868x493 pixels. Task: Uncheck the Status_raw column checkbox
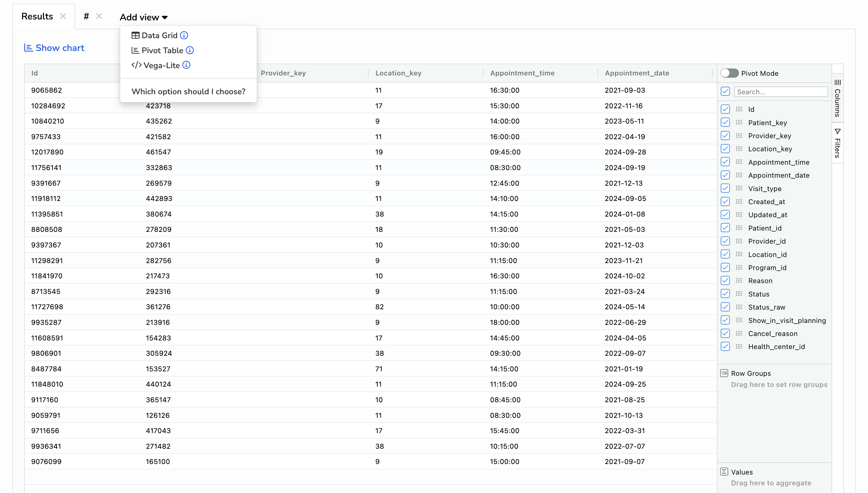pos(725,307)
